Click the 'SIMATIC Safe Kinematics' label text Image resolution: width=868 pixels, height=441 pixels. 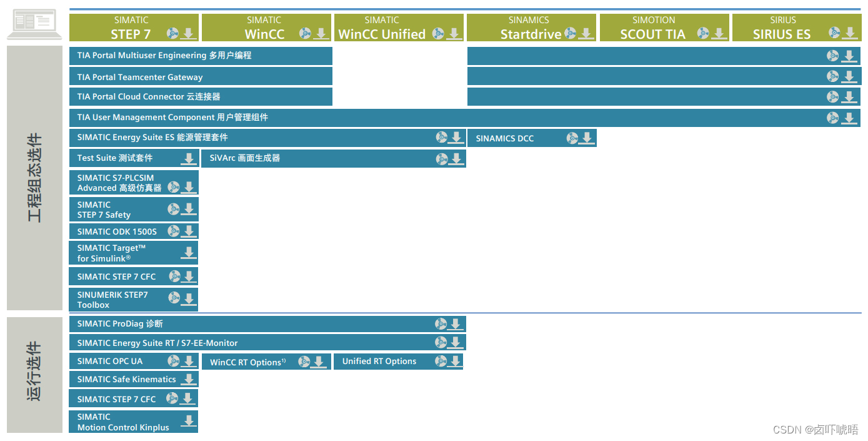[127, 379]
